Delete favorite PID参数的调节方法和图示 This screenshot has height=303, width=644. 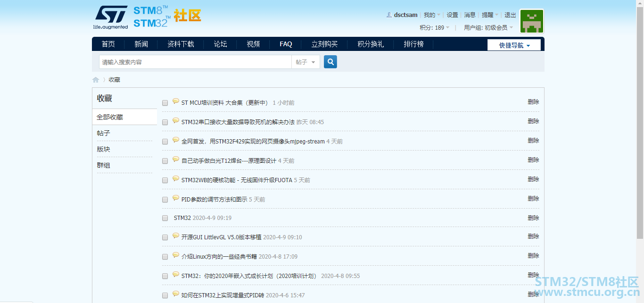click(533, 199)
